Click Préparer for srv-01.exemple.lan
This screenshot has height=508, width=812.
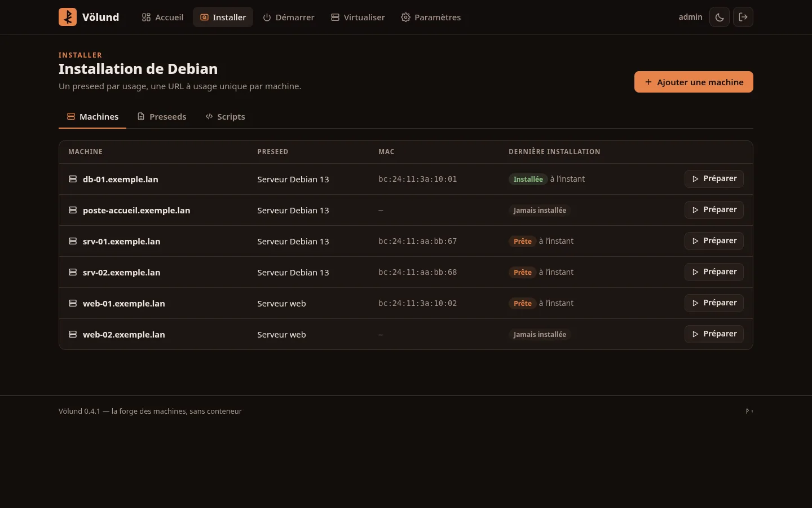714,241
